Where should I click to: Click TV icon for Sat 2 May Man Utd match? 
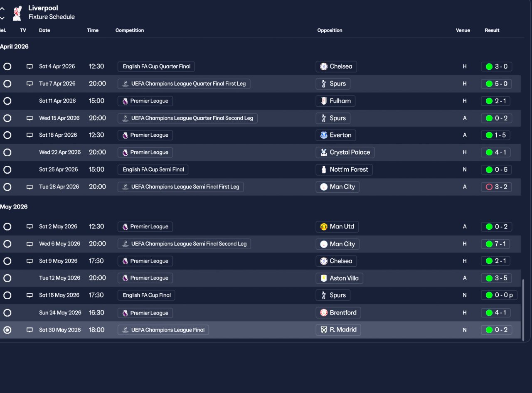coord(30,227)
